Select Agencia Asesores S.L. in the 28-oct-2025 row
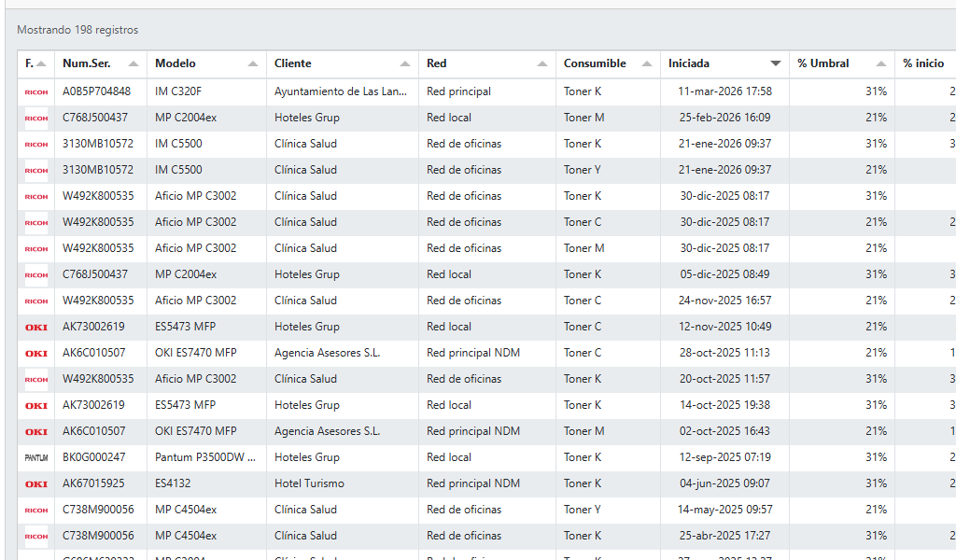Screen dimensions: 956x560 [327, 353]
